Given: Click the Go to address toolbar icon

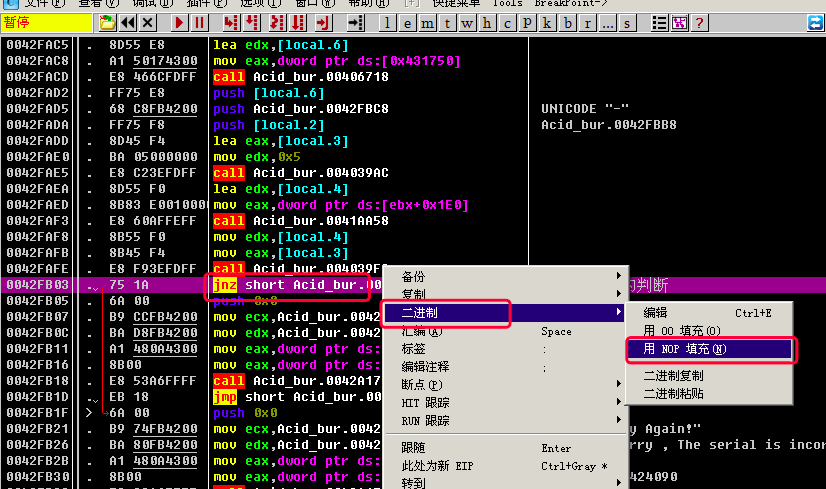Looking at the screenshot, I should pyautogui.click(x=356, y=23).
